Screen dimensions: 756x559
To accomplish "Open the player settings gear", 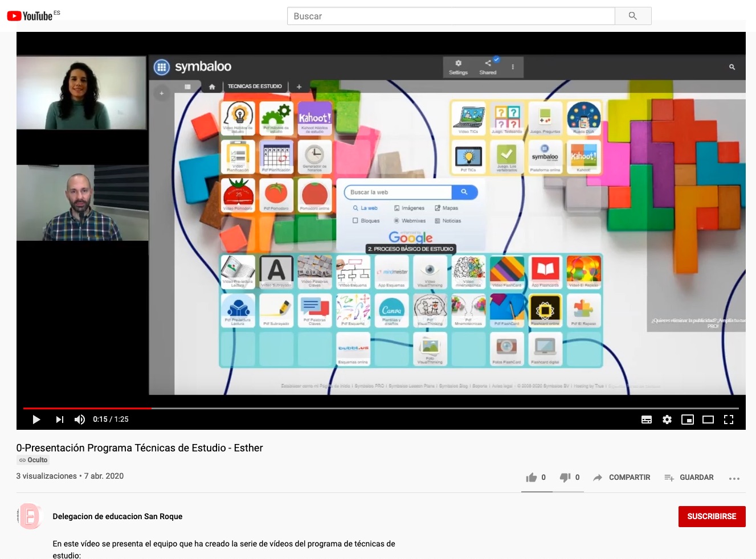I will (667, 420).
